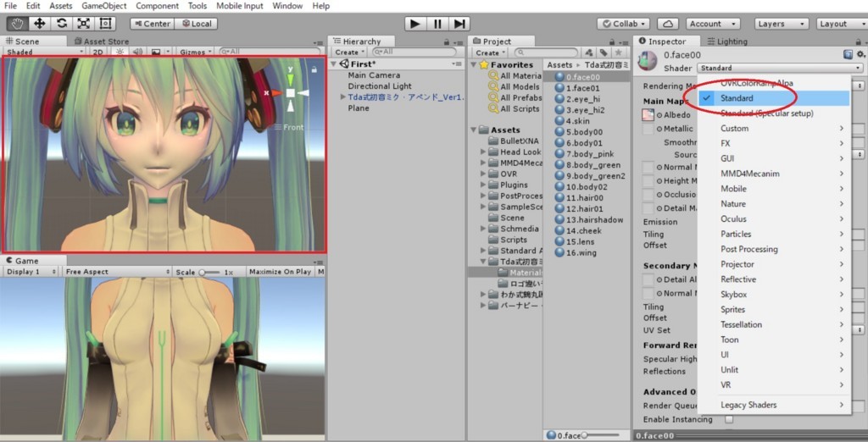Toggle the Scene view gizmo lock
This screenshot has width=868, height=442.
314,69
